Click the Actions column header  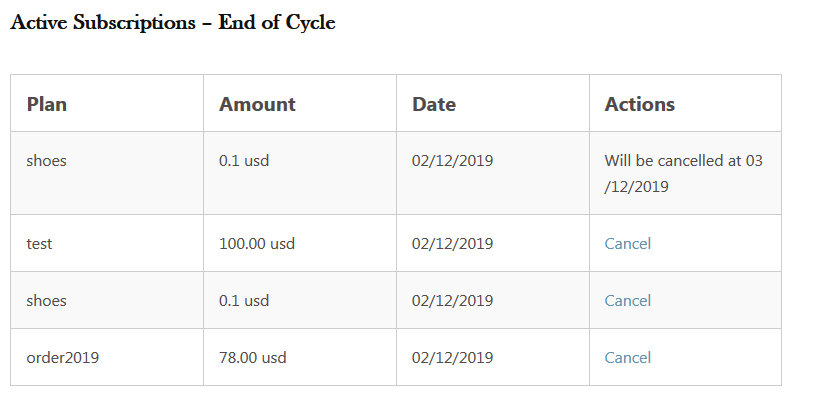(639, 104)
